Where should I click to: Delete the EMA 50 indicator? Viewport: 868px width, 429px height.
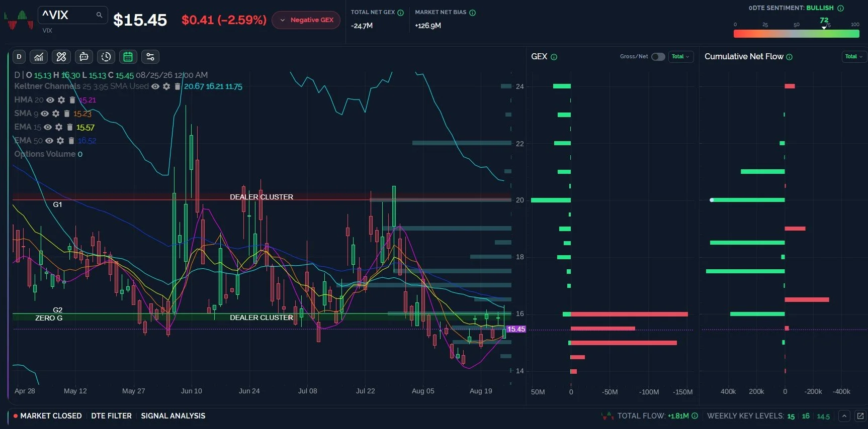(x=71, y=141)
